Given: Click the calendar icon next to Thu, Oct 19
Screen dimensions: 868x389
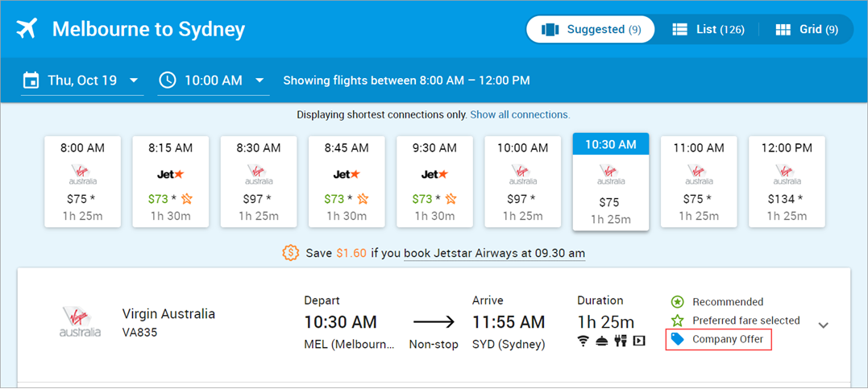Looking at the screenshot, I should pos(31,81).
